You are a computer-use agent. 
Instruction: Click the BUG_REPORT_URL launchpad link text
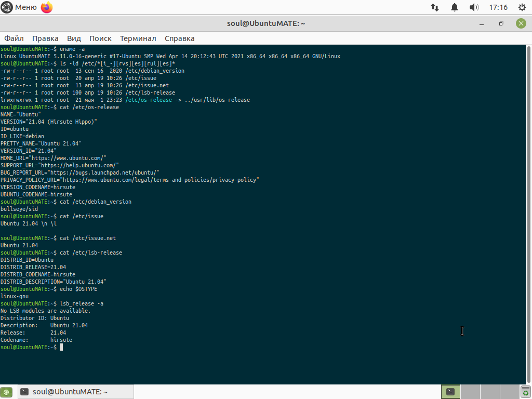tap(79, 172)
